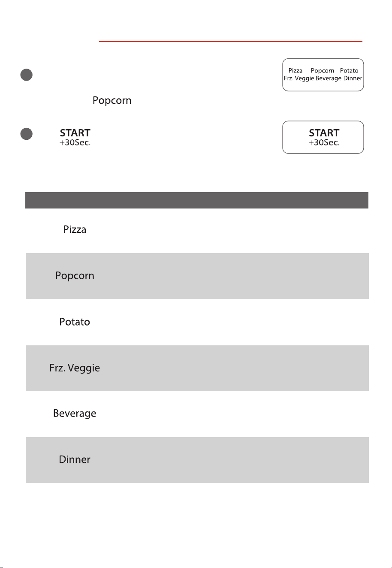Choose Potato on the keypad illustration
Screen dimensions: 392x568
(x=349, y=71)
